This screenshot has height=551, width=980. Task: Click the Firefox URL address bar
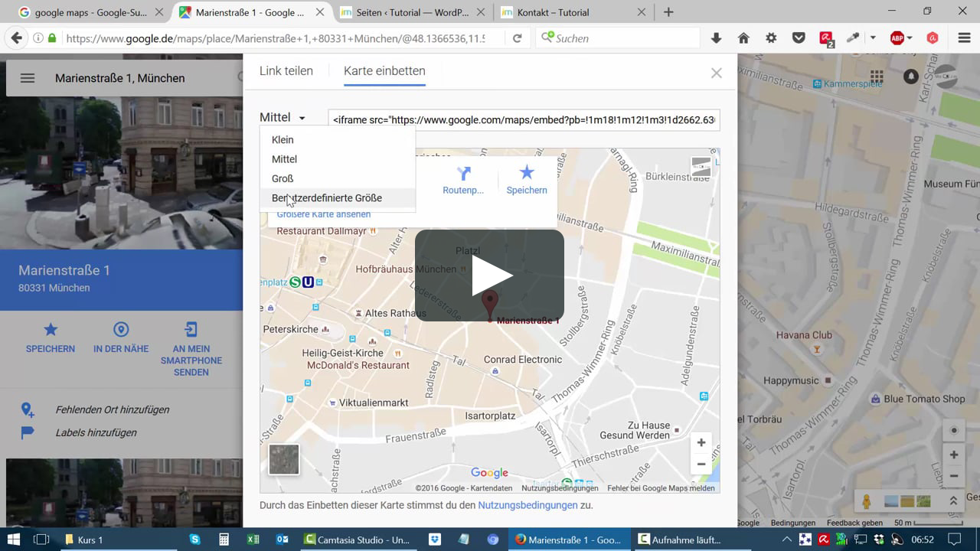[276, 38]
